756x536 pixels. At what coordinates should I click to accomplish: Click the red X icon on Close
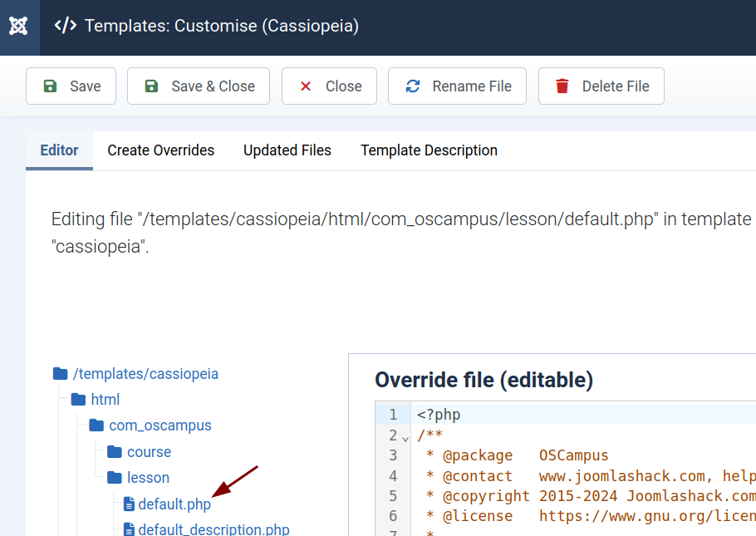pyautogui.click(x=306, y=86)
